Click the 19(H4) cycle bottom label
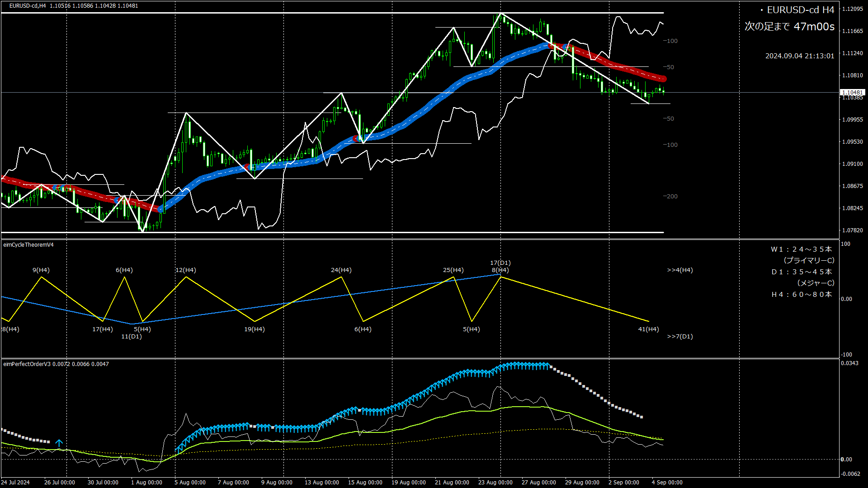868x488 pixels. click(255, 329)
